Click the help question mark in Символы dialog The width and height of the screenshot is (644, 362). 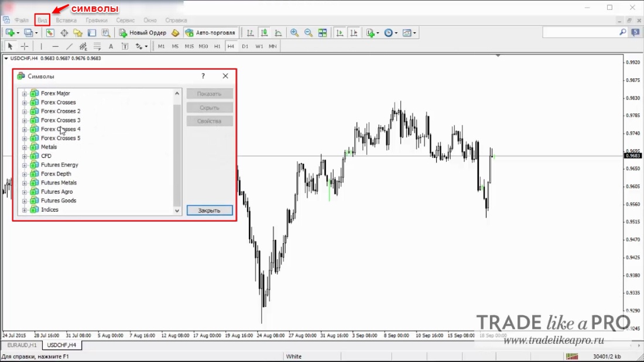[x=203, y=76]
